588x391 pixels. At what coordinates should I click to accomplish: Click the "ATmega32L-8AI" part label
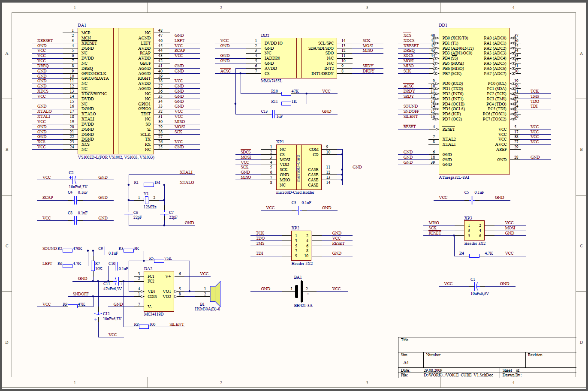coord(454,177)
